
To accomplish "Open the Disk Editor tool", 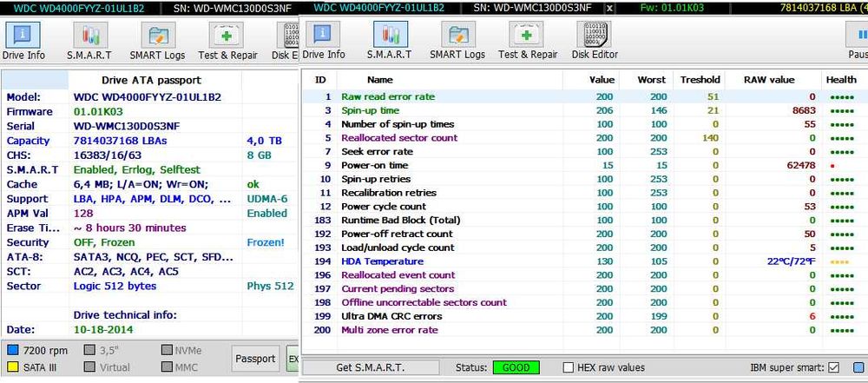I will (x=595, y=40).
